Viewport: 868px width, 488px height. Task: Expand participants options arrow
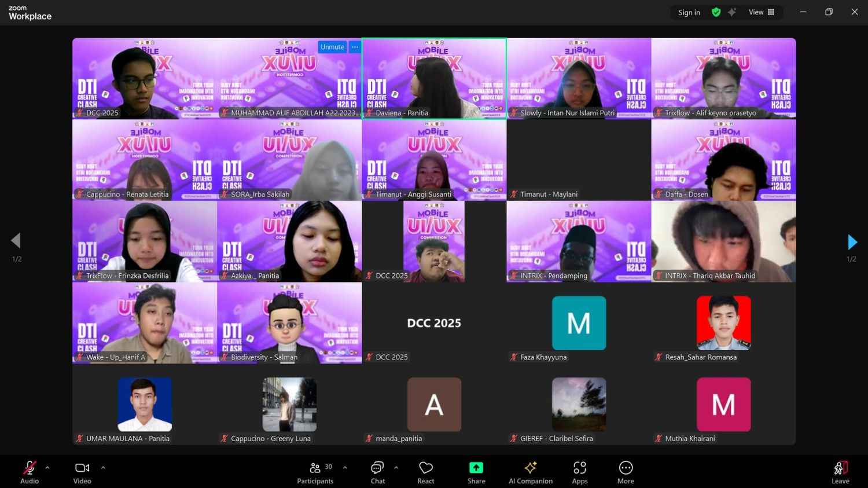pos(345,468)
